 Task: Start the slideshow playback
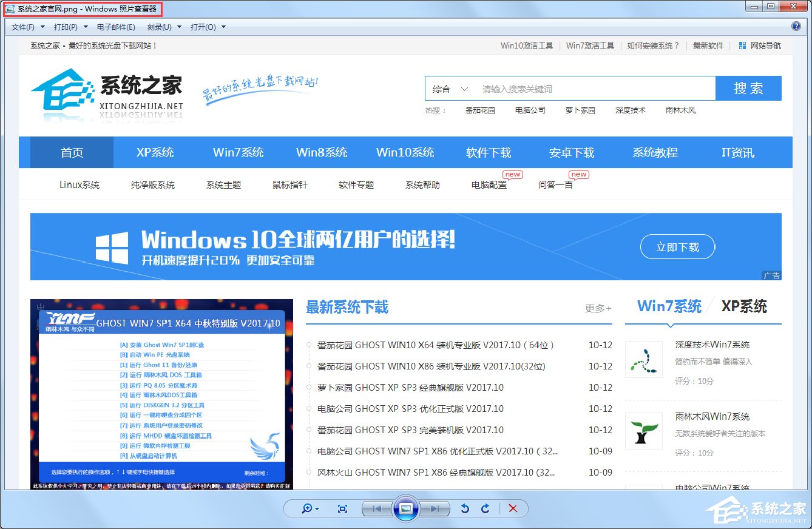coord(405,509)
